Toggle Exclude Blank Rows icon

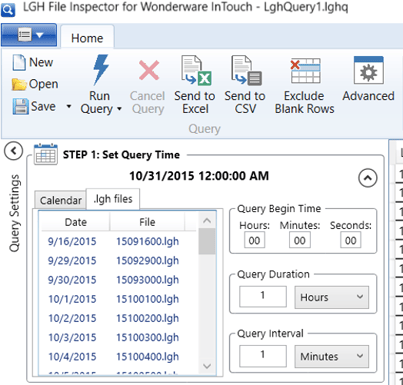[305, 70]
